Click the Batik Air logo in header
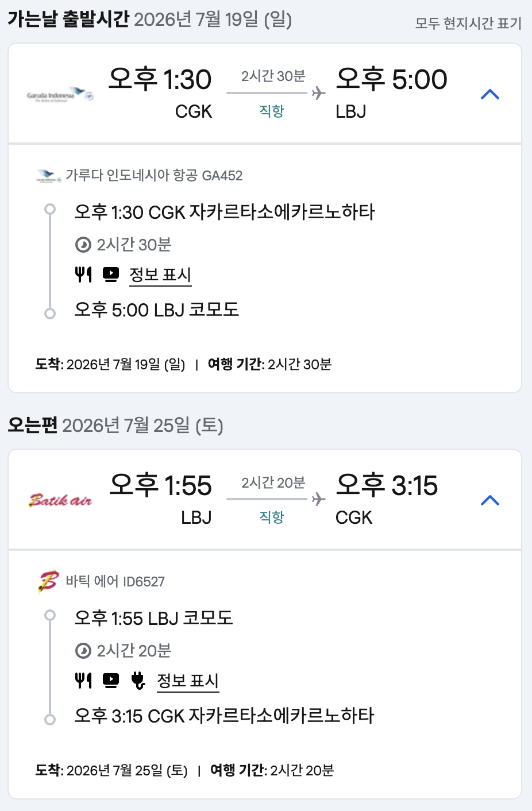The width and height of the screenshot is (532, 811). coord(60,500)
